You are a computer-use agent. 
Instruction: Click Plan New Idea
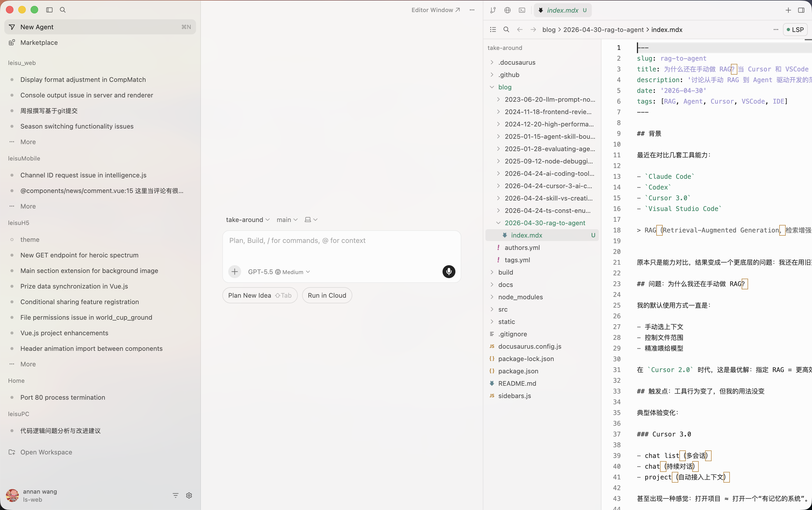click(260, 295)
